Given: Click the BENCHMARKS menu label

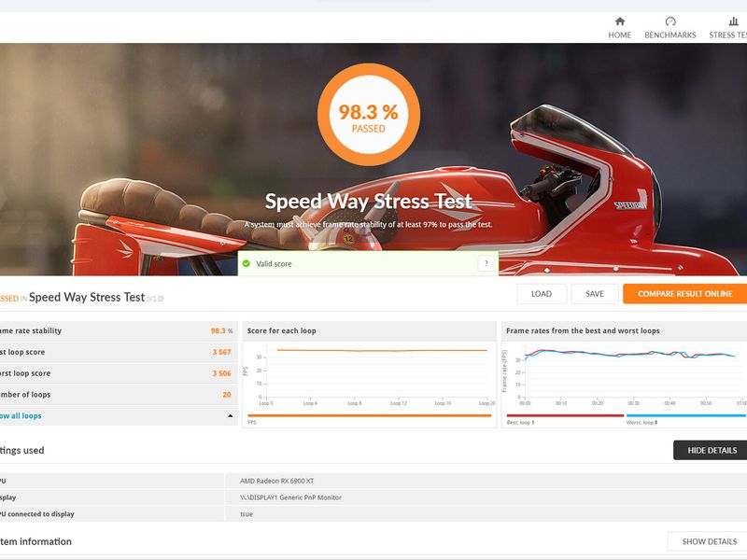Looking at the screenshot, I should (x=669, y=35).
